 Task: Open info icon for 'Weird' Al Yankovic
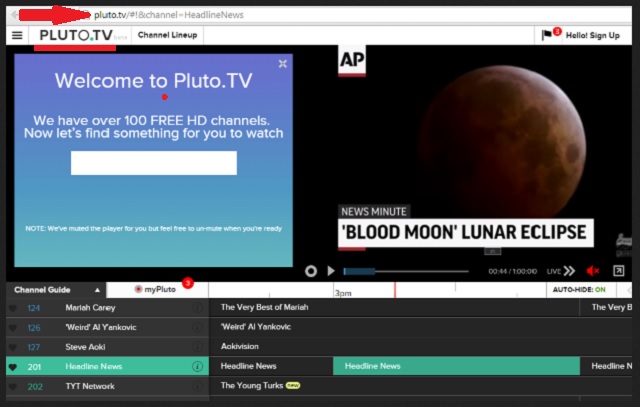197,327
